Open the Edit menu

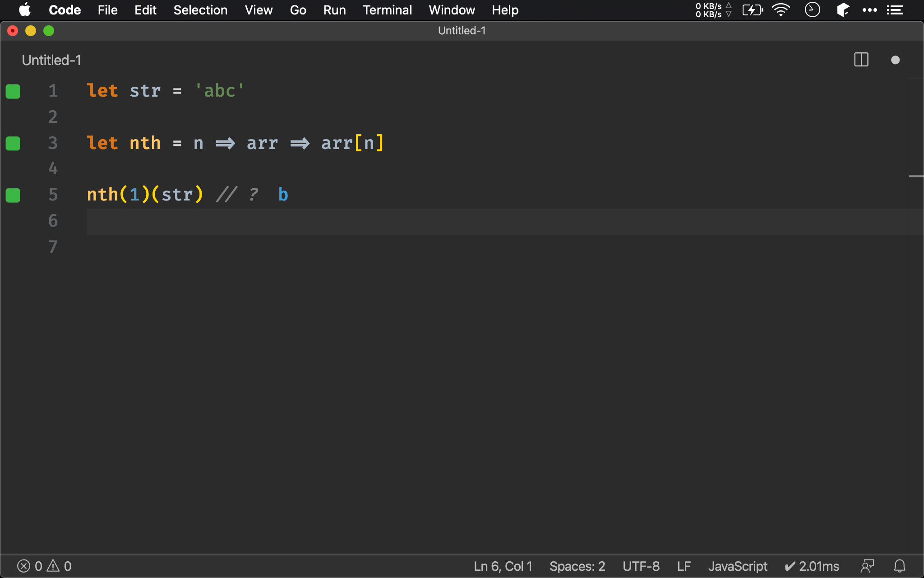coord(145,10)
